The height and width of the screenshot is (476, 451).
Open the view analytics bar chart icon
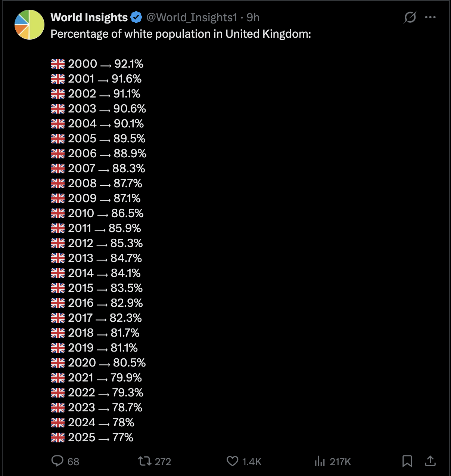pos(320,461)
